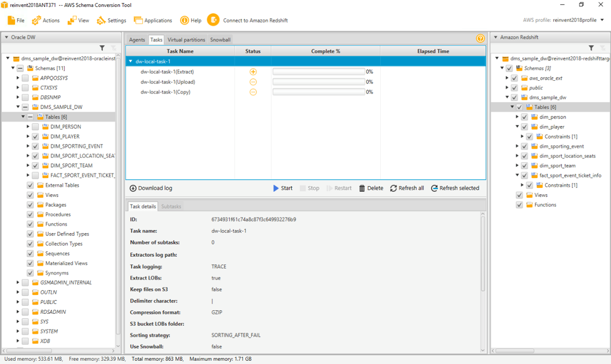Check the DIM_PERSON table checkbox
611x364 pixels.
pos(36,127)
